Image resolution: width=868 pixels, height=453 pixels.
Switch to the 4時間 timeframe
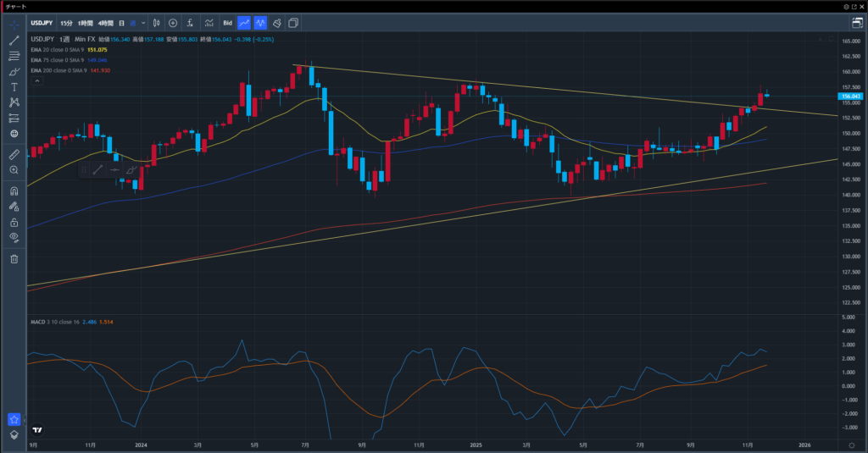(106, 23)
